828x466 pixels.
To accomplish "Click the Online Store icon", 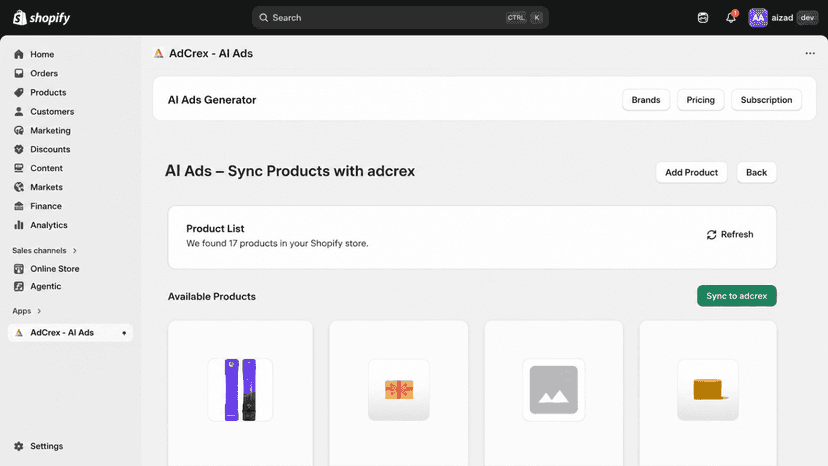I will pyautogui.click(x=19, y=269).
